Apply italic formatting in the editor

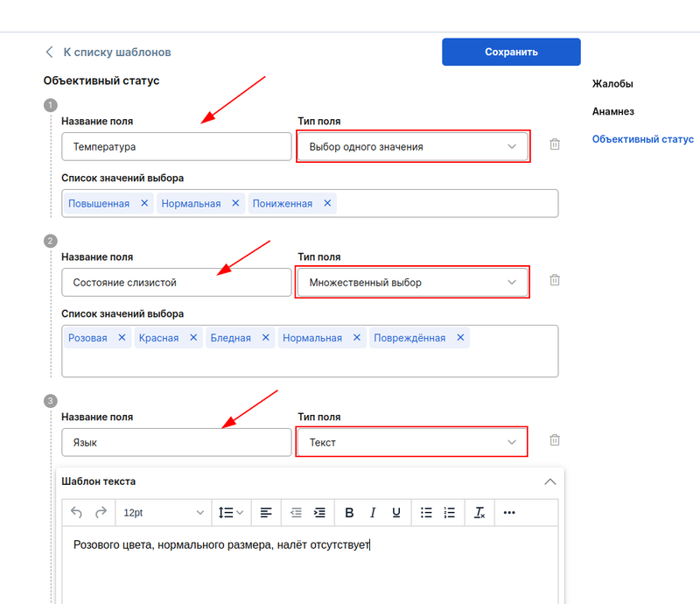[373, 512]
